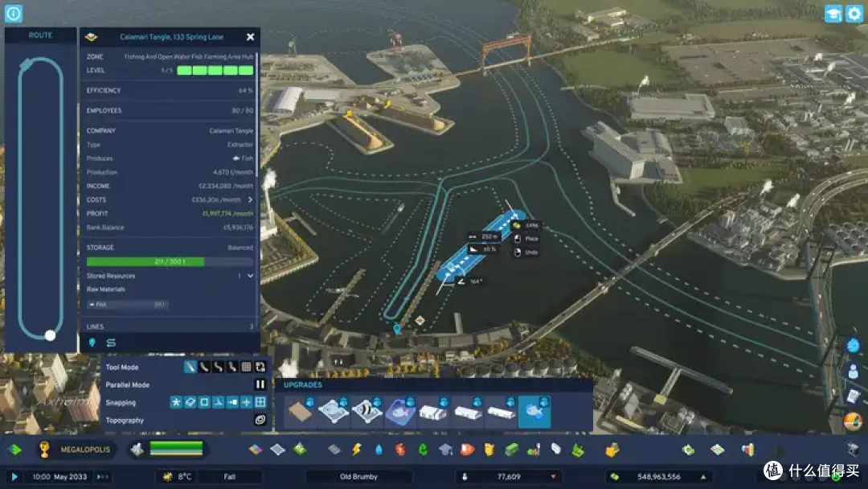
Task: Select the ROUTE panel header tab
Action: click(x=40, y=35)
